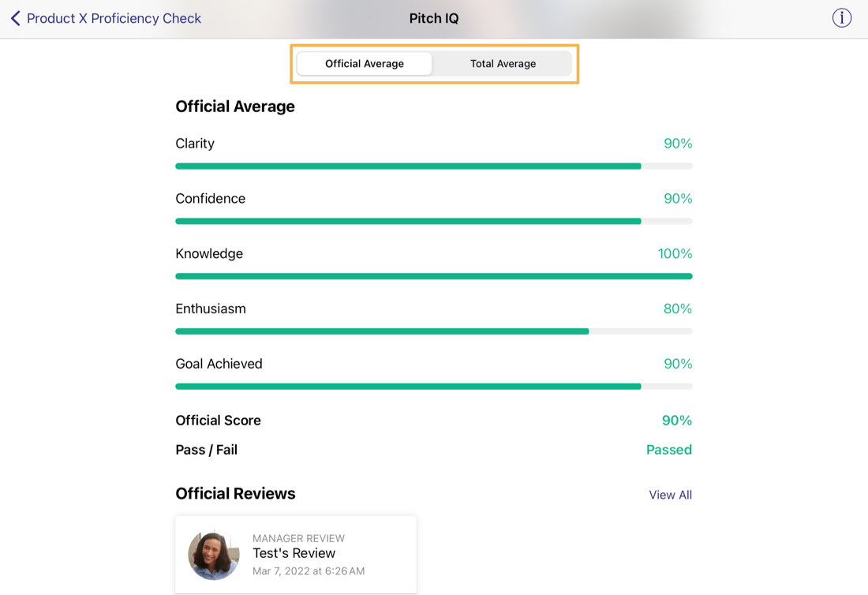Click the MANAGER REVIEW caption
The height and width of the screenshot is (595, 868).
[x=298, y=538]
